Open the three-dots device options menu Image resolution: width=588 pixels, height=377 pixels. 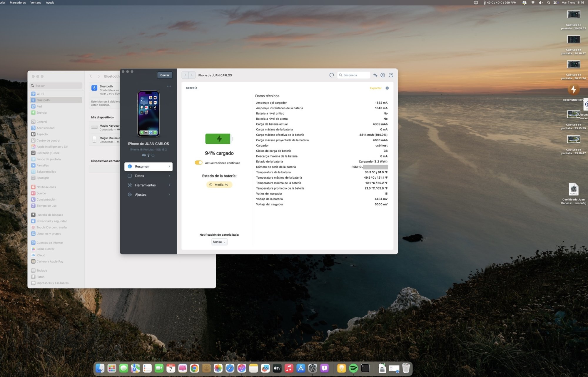tap(169, 86)
